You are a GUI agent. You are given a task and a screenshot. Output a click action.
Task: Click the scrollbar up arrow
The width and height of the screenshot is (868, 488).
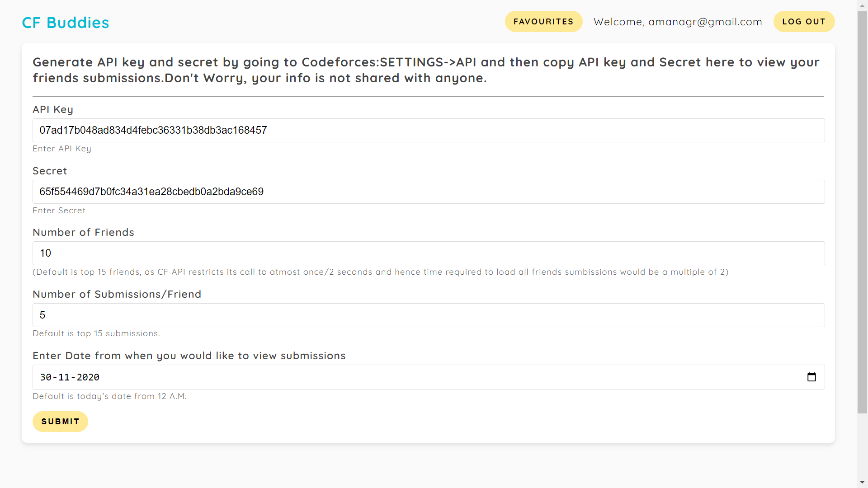[863, 5]
